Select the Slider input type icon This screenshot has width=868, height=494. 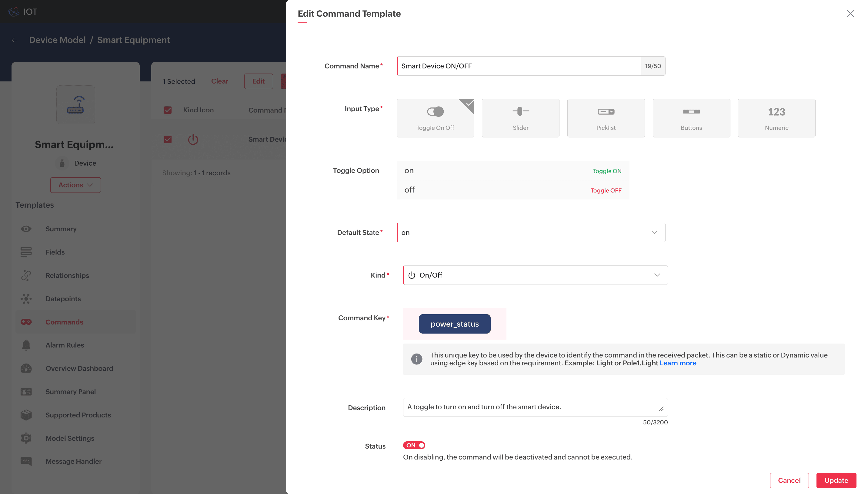point(520,111)
